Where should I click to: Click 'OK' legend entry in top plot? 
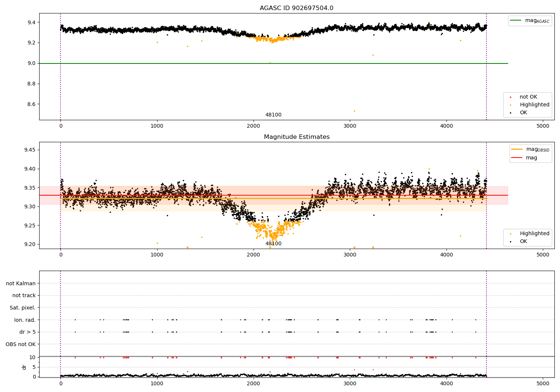click(518, 113)
